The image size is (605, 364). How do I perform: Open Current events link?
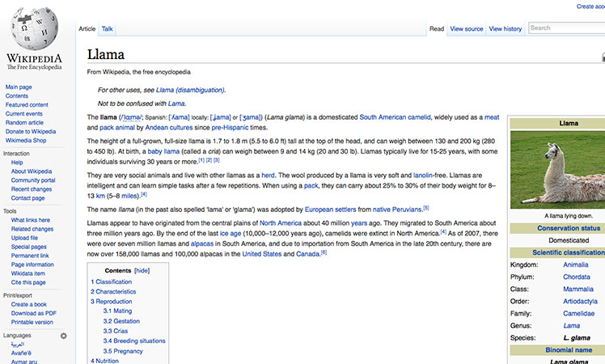coord(24,114)
